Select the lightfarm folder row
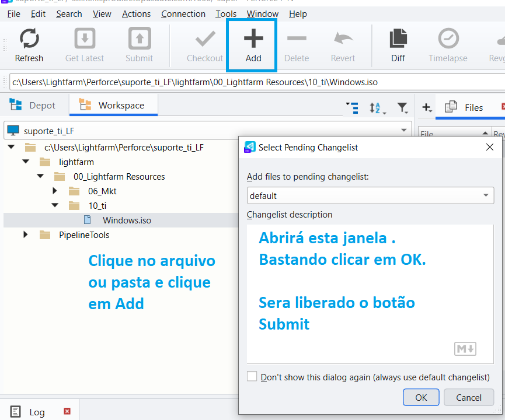 pyautogui.click(x=121, y=162)
